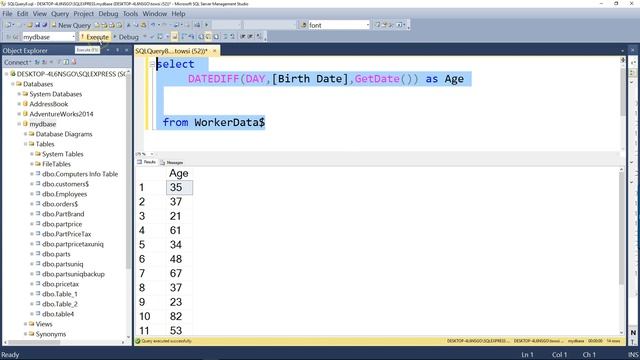Click the New Query toolbar button
The image size is (640, 360).
71,25
